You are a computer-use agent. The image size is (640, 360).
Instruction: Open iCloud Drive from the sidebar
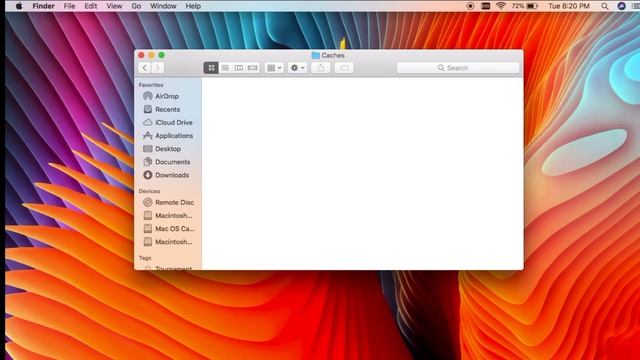tap(168, 122)
